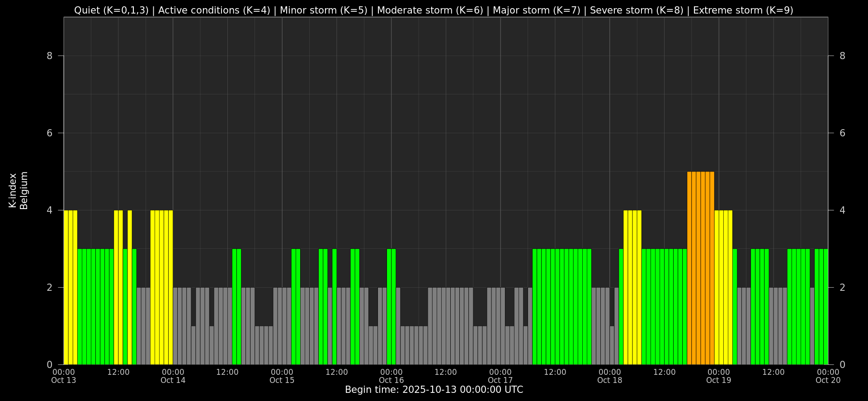Select the "Minor storm (K=5)" legend label
868x401 pixels.
pos(324,10)
